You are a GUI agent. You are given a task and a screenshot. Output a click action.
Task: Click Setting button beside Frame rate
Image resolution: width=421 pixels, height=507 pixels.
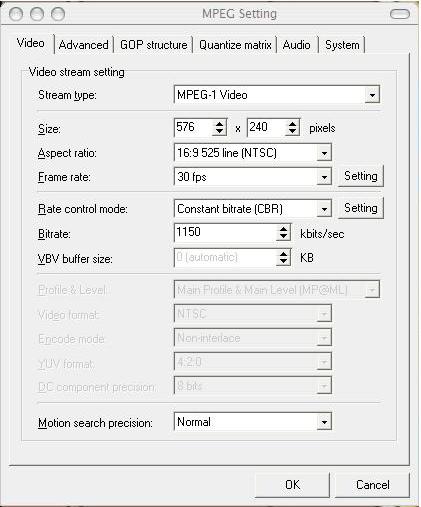pyautogui.click(x=361, y=176)
